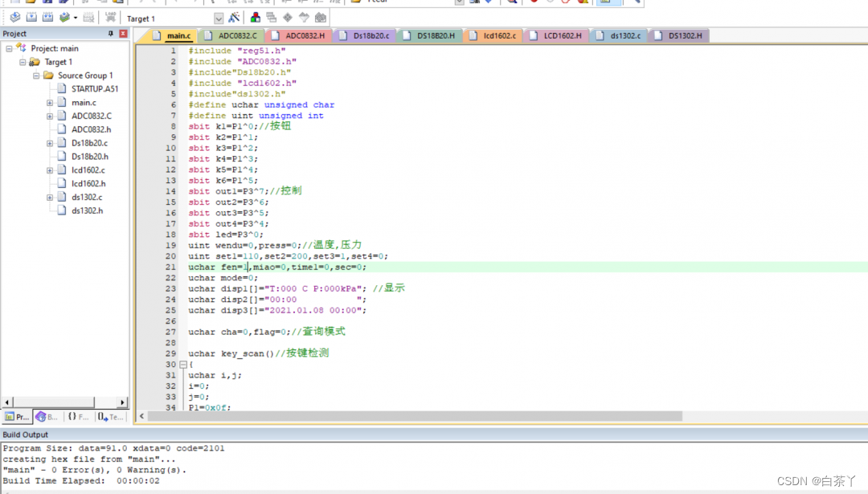The height and width of the screenshot is (494, 868).
Task: Click the Rebuild all target files icon
Action: tap(47, 18)
